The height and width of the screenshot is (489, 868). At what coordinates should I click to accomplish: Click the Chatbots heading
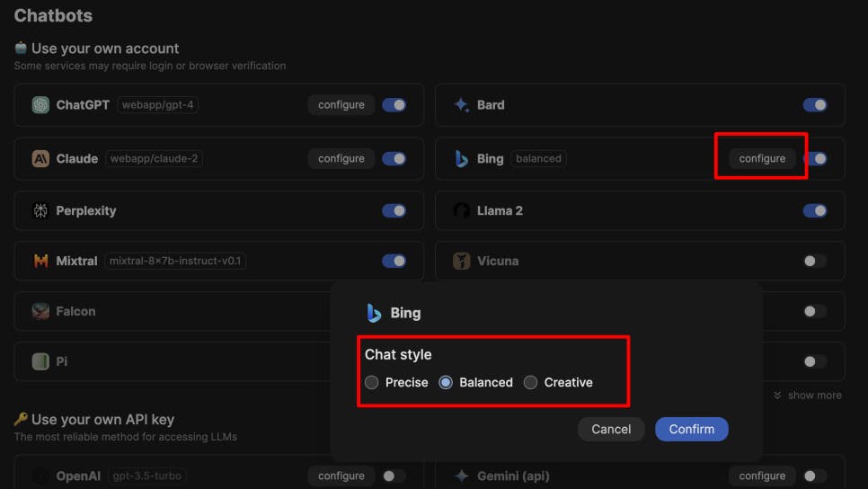[53, 15]
